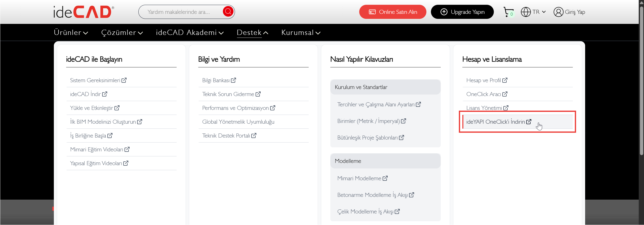Click the page vertical scrollbar
Screen dimensions: 644x225
coord(641,80)
